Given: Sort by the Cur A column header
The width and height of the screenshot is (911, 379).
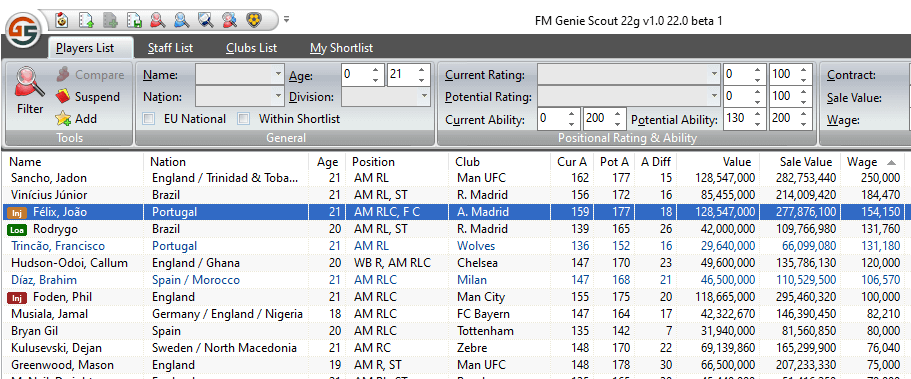Looking at the screenshot, I should pyautogui.click(x=572, y=162).
